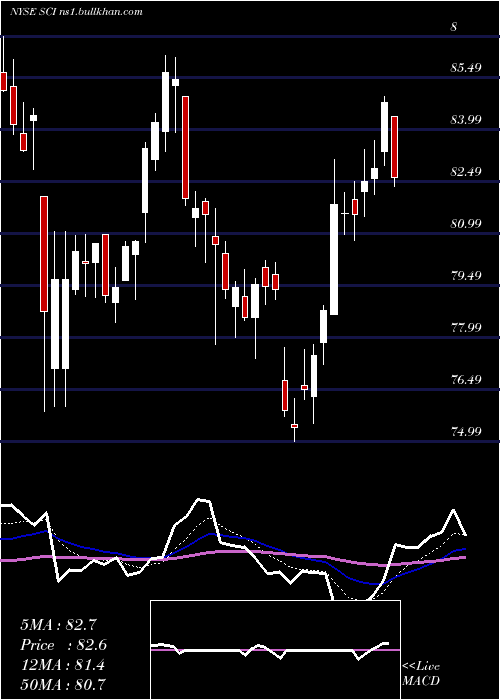Click the 12MA : 81.4 reading
Screen dimensions: 500x700
(62, 665)
